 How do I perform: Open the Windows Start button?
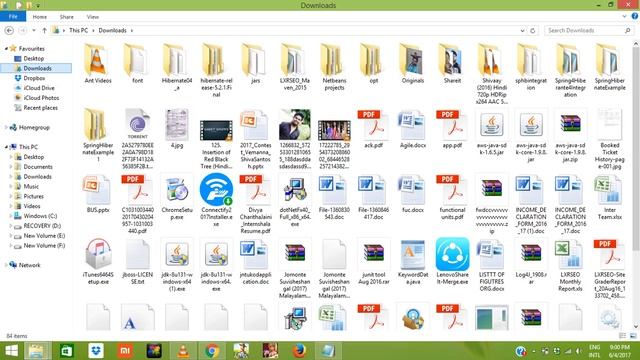[11, 351]
